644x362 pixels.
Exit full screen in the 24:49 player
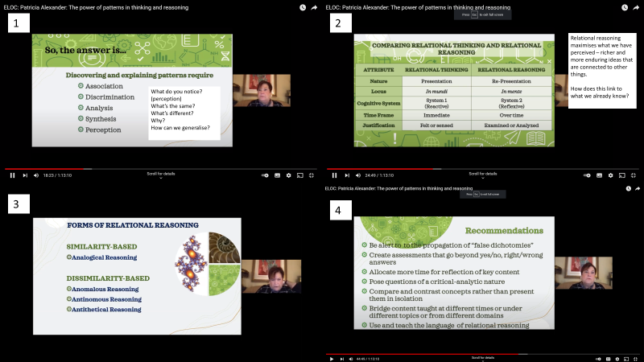[x=634, y=175]
